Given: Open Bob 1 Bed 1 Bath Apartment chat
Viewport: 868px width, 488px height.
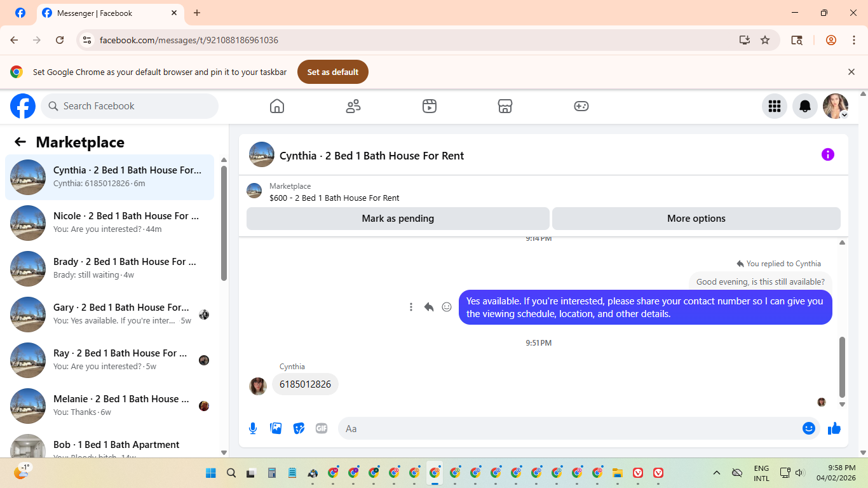Looking at the screenshot, I should 109,445.
